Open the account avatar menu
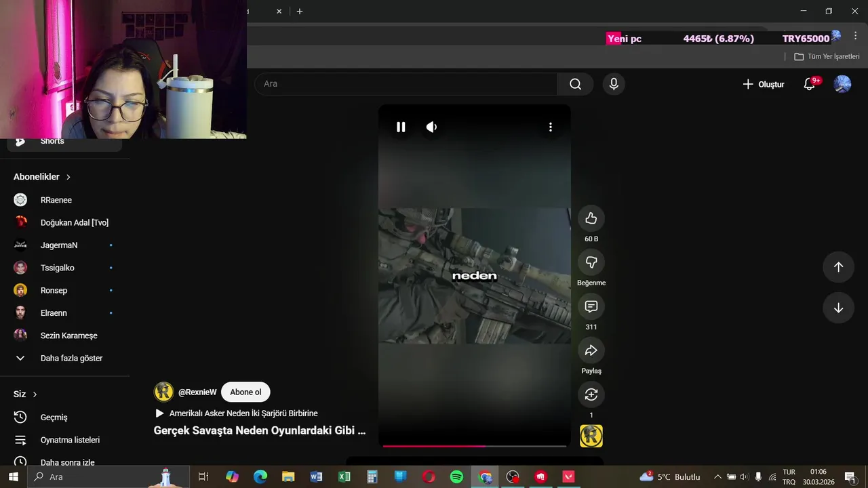The image size is (868, 488). [x=842, y=84]
